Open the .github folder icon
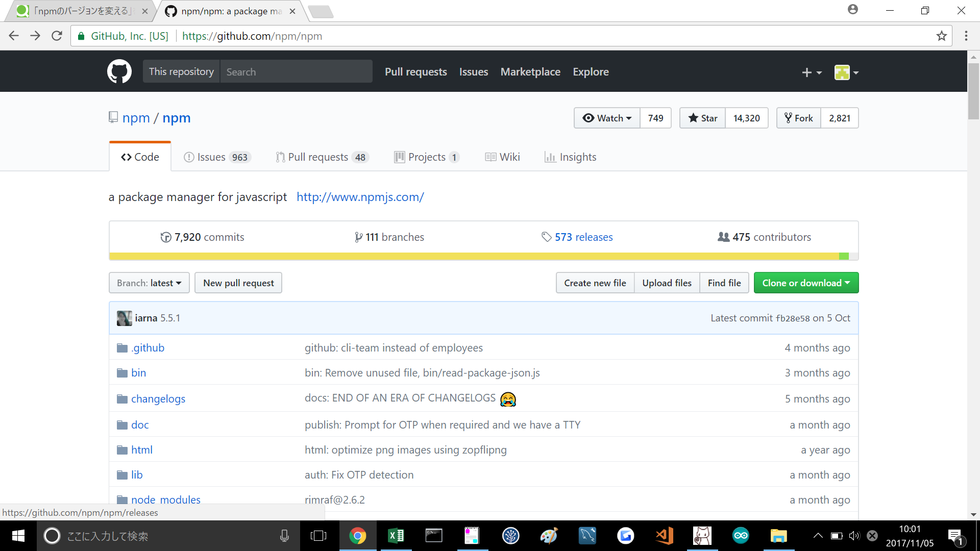980x551 pixels. [x=122, y=347]
